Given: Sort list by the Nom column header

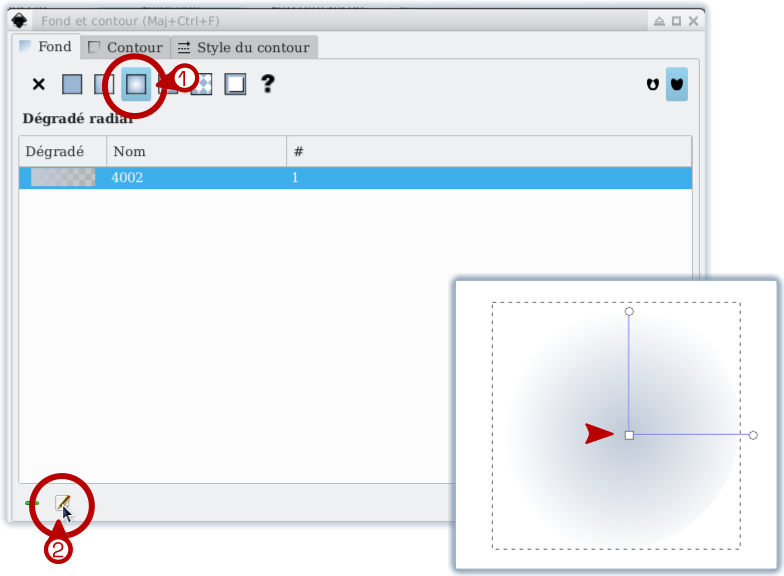Looking at the screenshot, I should (196, 151).
